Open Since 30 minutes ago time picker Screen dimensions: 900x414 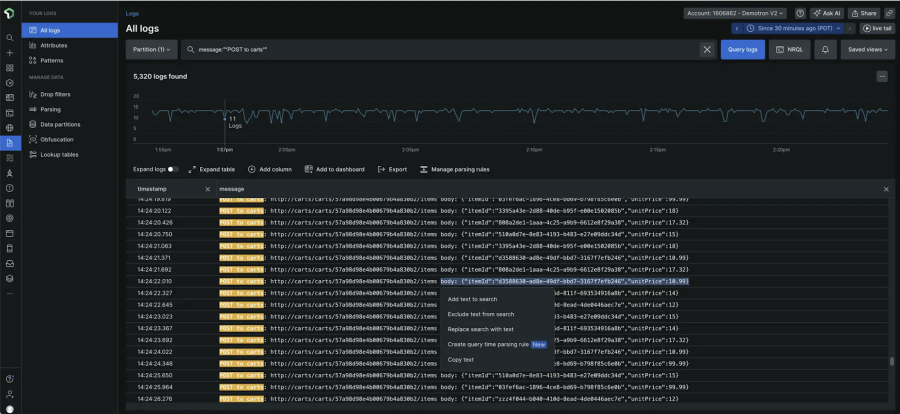point(793,28)
